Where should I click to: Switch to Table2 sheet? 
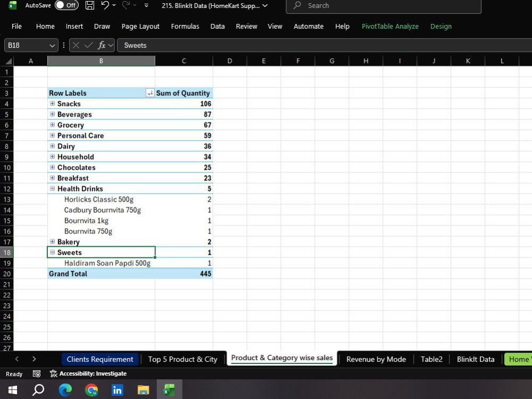point(431,359)
